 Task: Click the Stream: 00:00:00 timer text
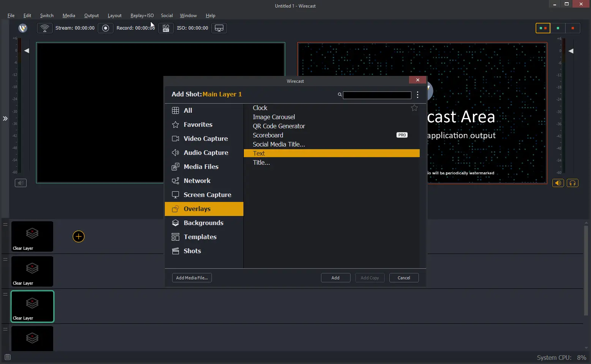(75, 28)
